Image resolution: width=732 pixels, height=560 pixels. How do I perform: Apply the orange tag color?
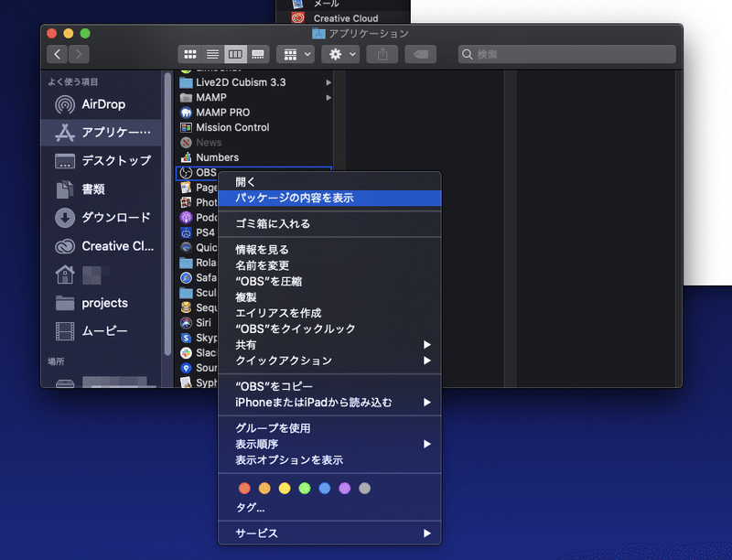click(x=264, y=489)
